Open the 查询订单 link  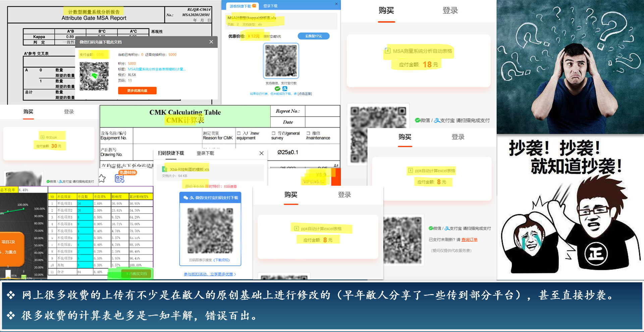coord(469,240)
